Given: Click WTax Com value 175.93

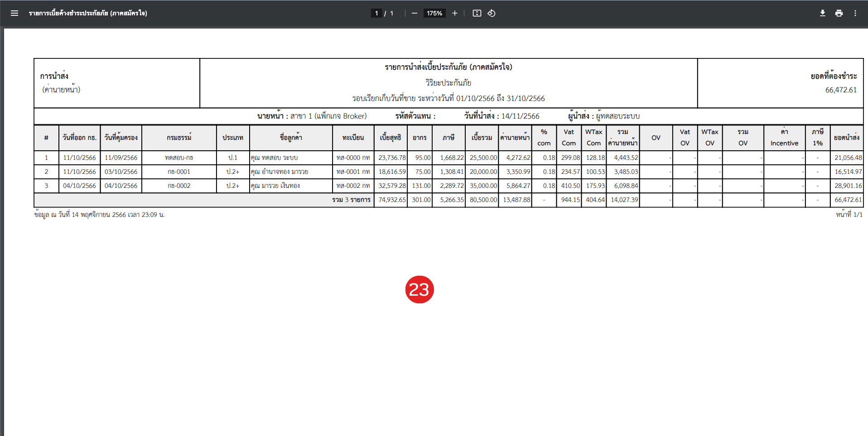Looking at the screenshot, I should click(x=595, y=186).
